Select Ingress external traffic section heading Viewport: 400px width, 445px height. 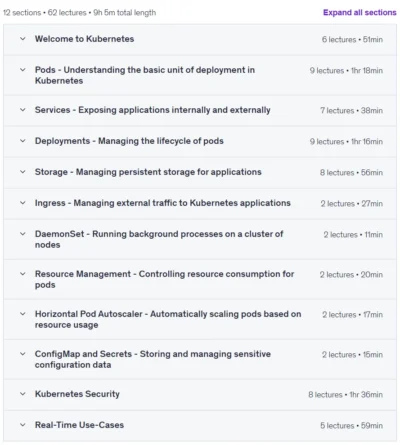[163, 203]
